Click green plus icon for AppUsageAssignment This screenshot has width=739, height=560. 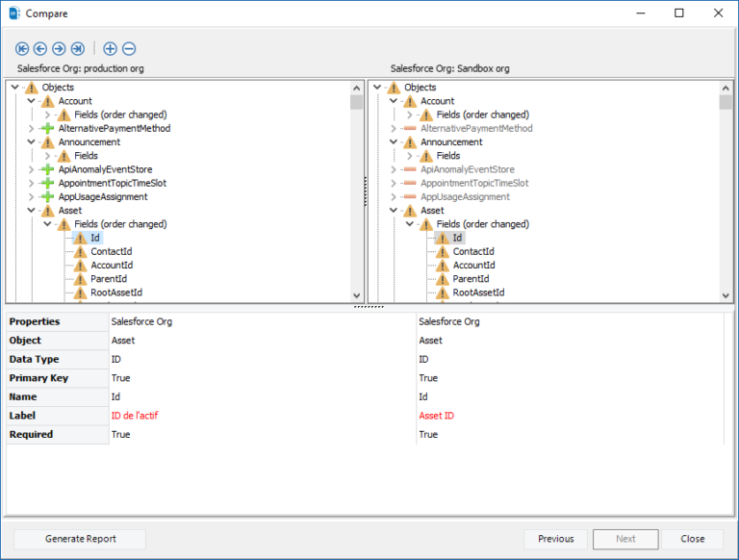[47, 196]
